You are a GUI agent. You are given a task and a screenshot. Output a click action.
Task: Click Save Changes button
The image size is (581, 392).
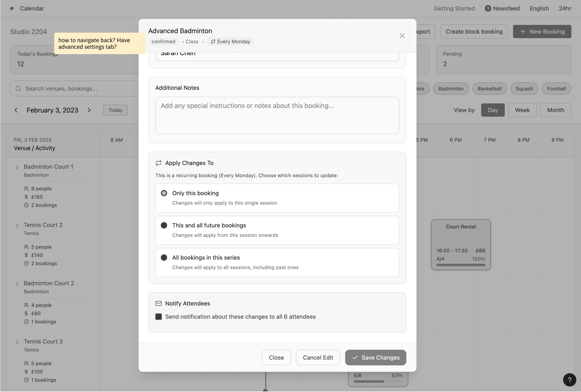click(375, 358)
